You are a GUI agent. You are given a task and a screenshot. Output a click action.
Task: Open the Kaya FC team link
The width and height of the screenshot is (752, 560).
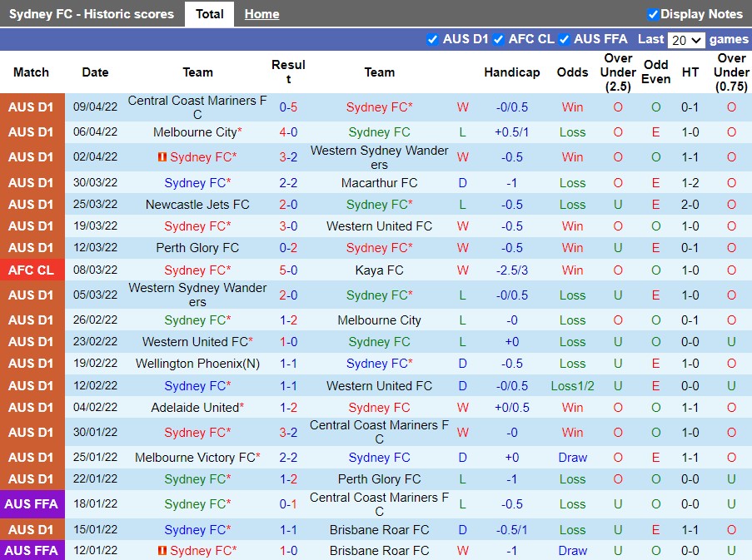tap(379, 270)
